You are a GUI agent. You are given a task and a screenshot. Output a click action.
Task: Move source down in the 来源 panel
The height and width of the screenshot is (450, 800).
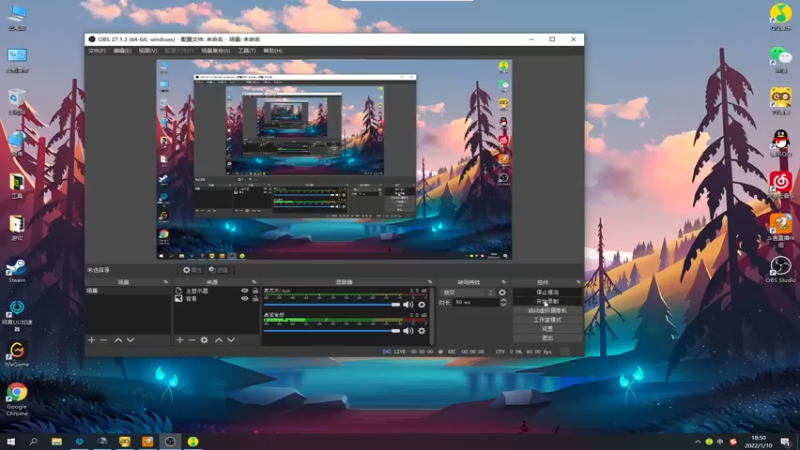(231, 340)
